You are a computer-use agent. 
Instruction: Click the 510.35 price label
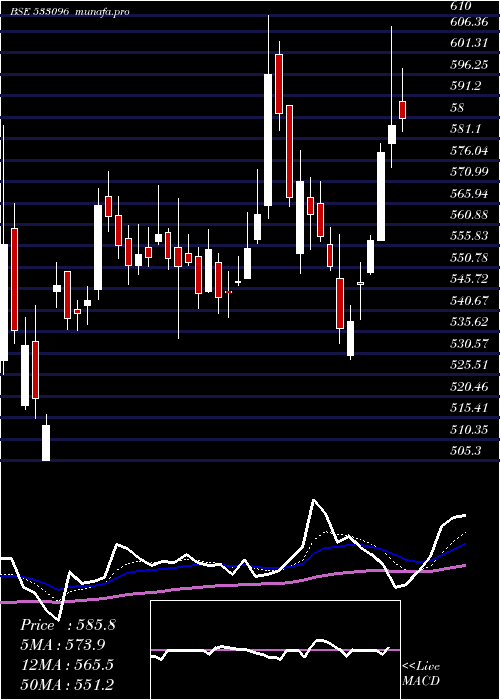(469, 429)
